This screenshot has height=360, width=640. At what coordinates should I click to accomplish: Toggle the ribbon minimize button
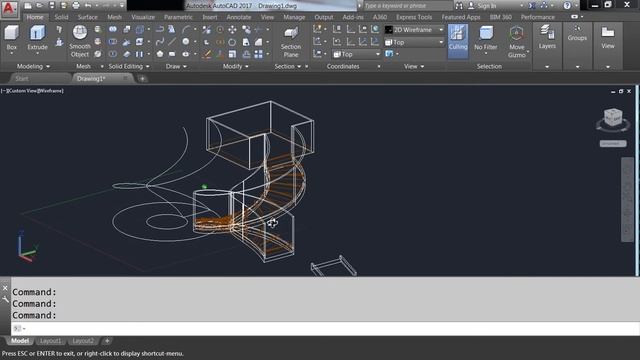pyautogui.click(x=575, y=17)
